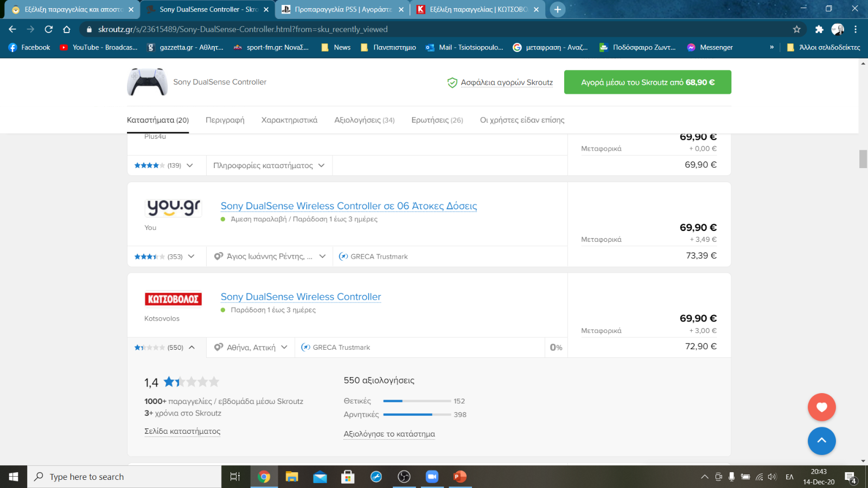Expand Πληροφορίες καταστήματος dropdown
This screenshot has width=868, height=488.
pos(269,165)
